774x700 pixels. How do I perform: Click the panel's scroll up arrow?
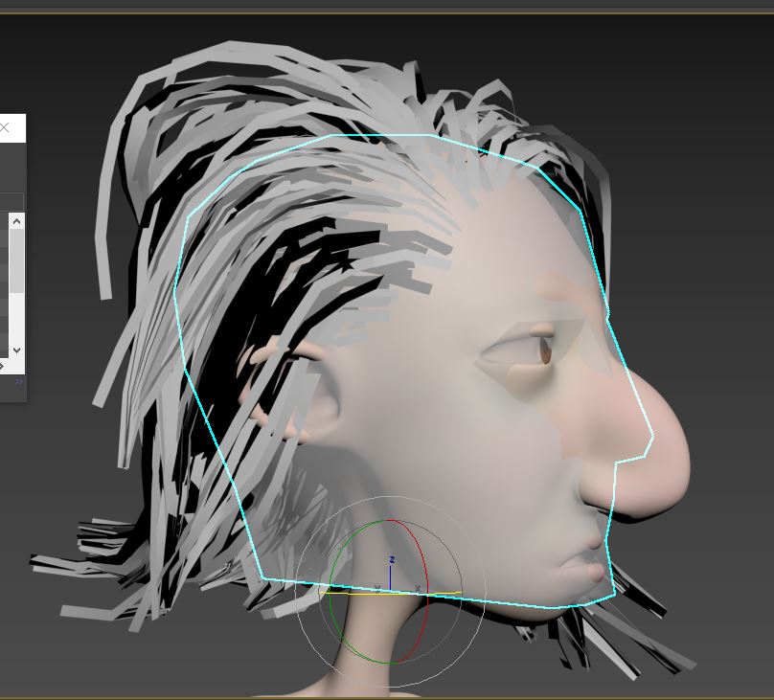point(16,221)
